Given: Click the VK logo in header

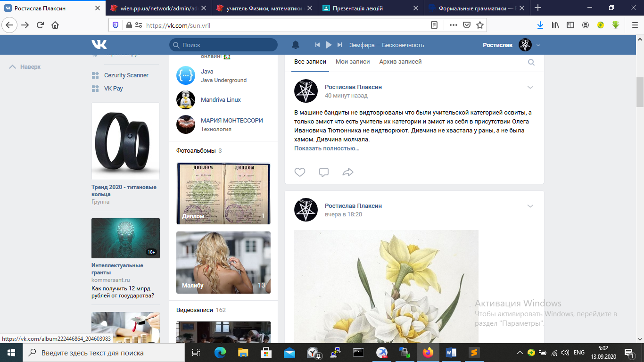Looking at the screenshot, I should 99,45.
